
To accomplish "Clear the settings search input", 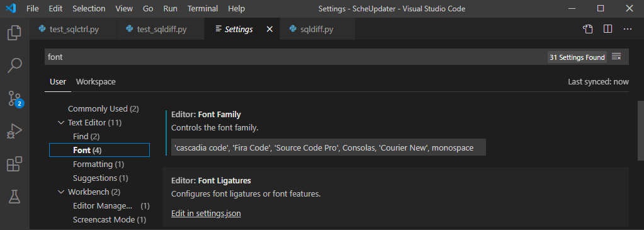I will point(616,57).
